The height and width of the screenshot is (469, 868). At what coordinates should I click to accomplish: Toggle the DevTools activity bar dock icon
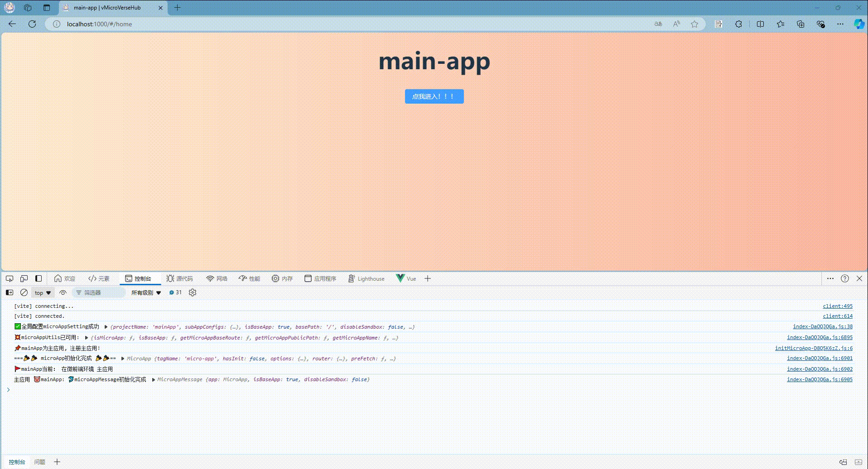click(x=39, y=278)
